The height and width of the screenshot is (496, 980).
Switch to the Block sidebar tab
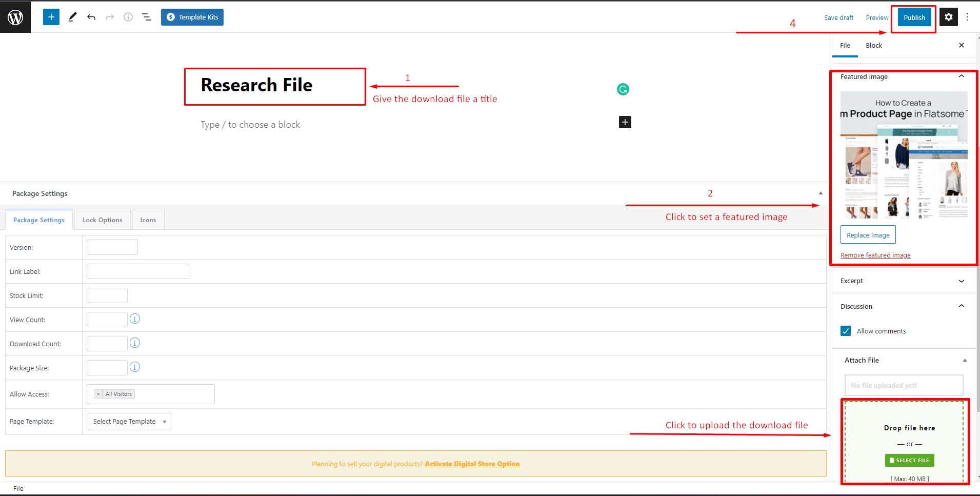[874, 45]
